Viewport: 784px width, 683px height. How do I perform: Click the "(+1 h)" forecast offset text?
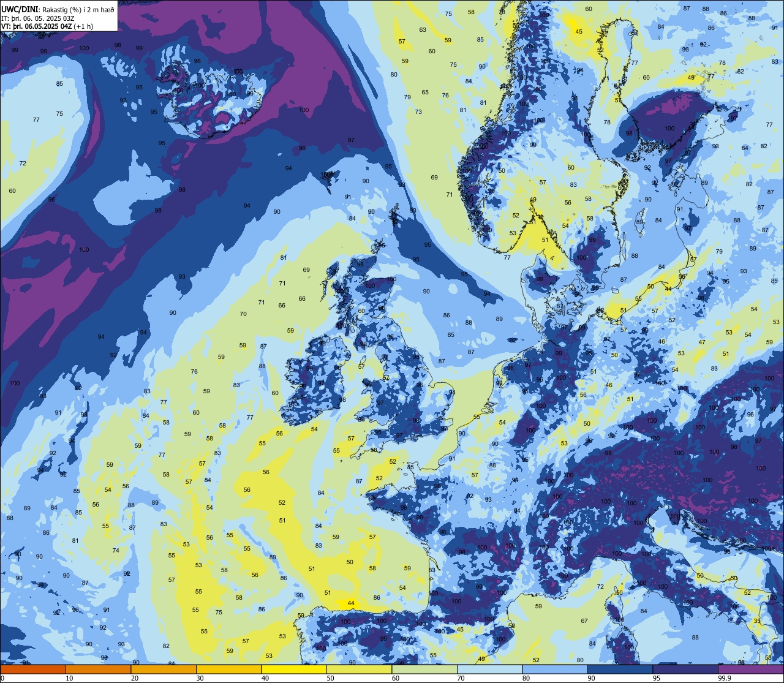coord(83,26)
